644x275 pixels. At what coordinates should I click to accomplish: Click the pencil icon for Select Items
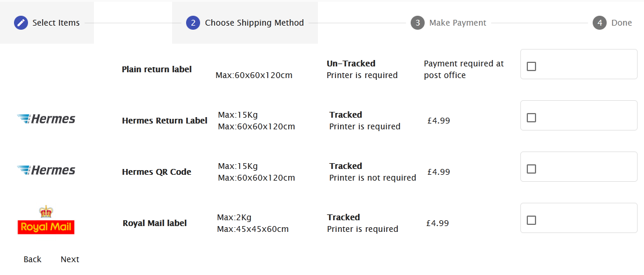coord(21,23)
